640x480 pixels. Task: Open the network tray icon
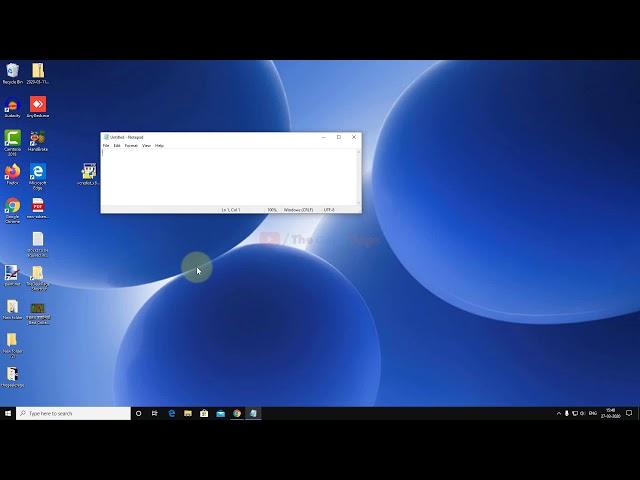pos(575,413)
